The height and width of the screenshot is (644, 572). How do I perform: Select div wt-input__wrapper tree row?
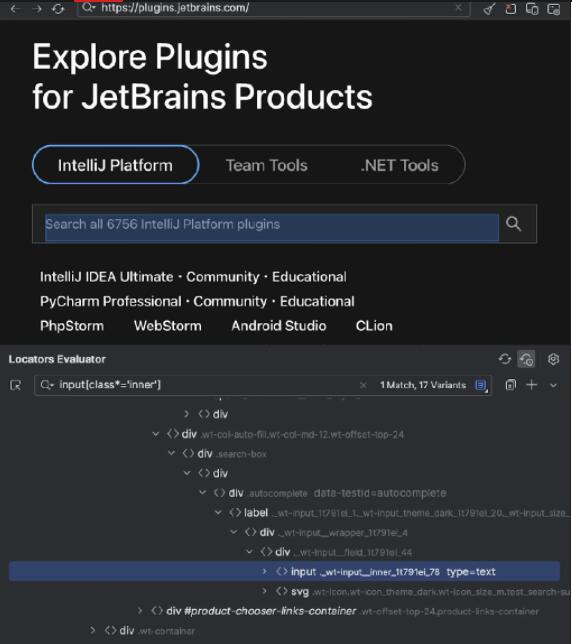tap(284, 532)
